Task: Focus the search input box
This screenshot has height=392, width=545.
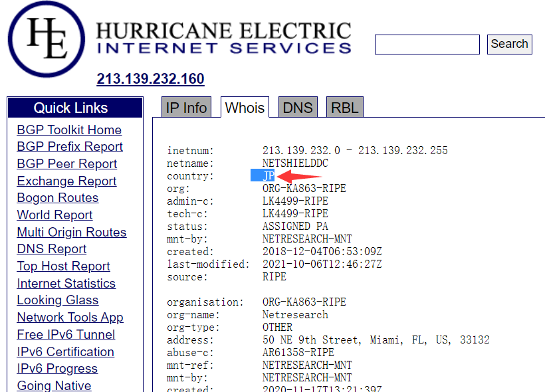Action: pyautogui.click(x=427, y=44)
